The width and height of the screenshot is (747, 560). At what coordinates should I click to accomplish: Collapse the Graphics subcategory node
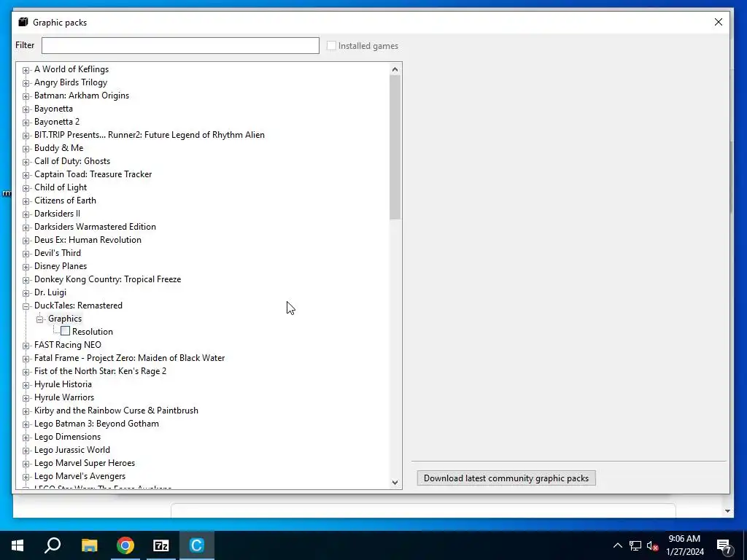(x=40, y=319)
